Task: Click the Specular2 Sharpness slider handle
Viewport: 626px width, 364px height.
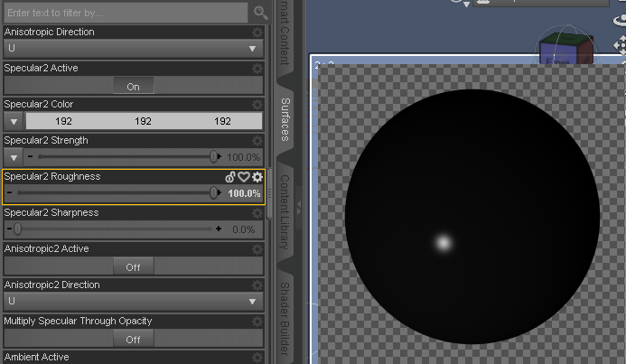Action: tap(17, 229)
